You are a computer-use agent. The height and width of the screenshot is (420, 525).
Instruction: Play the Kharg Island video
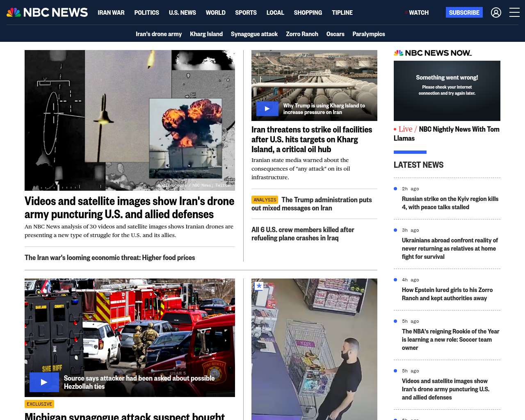[x=267, y=109]
